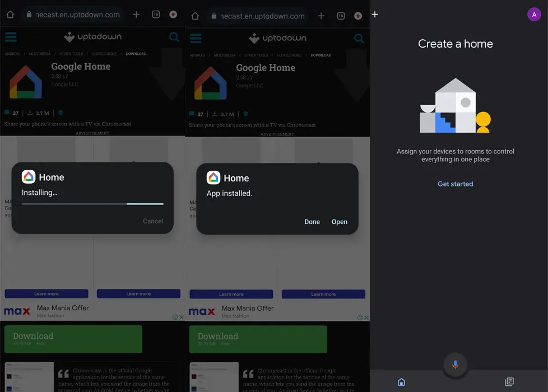The image size is (548, 392).
Task: Click the uptodown logo in the middle screenshot
Action: (x=278, y=38)
